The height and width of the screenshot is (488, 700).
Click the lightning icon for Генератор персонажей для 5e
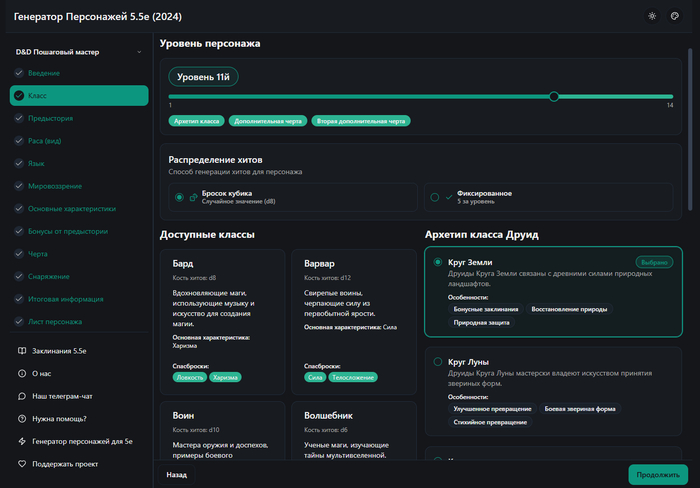(x=21, y=441)
